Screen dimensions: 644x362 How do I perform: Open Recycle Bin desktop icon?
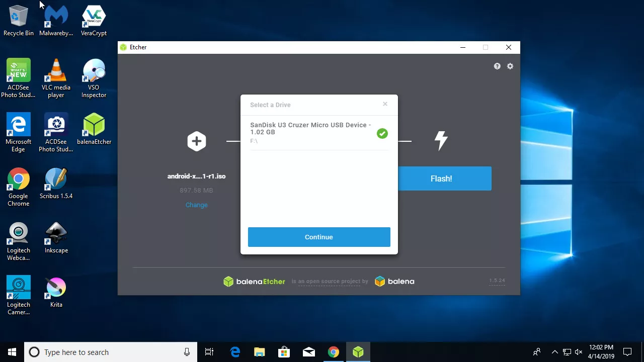tap(19, 21)
